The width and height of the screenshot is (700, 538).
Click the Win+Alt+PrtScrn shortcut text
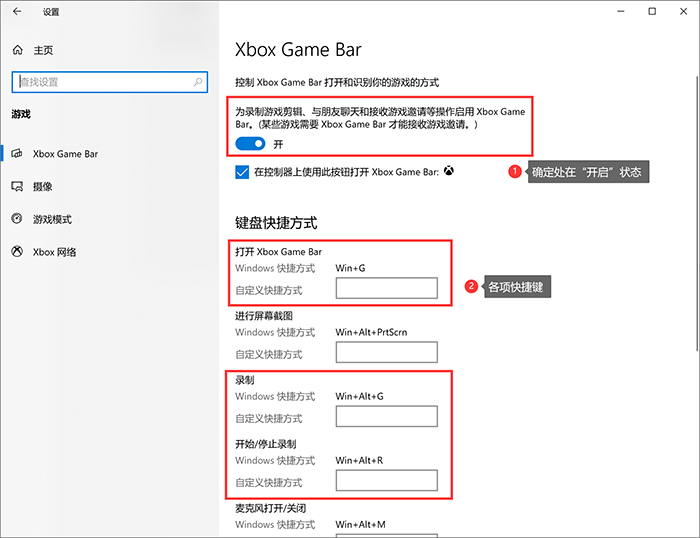[371, 332]
